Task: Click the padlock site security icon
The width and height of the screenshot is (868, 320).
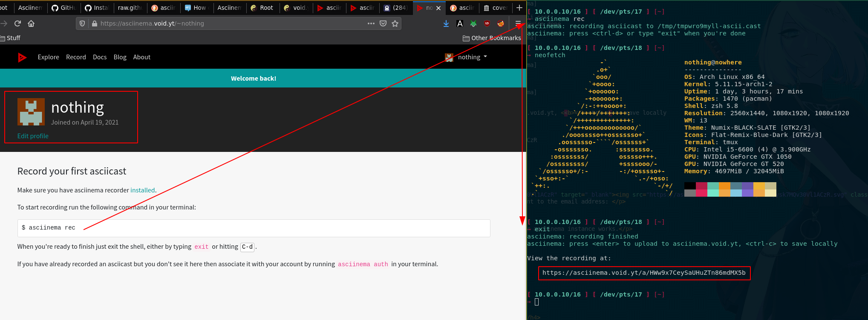Action: click(x=94, y=23)
